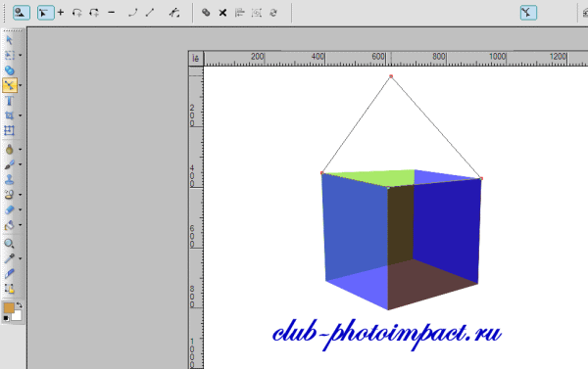
Task: Click the left red path node
Action: click(321, 173)
